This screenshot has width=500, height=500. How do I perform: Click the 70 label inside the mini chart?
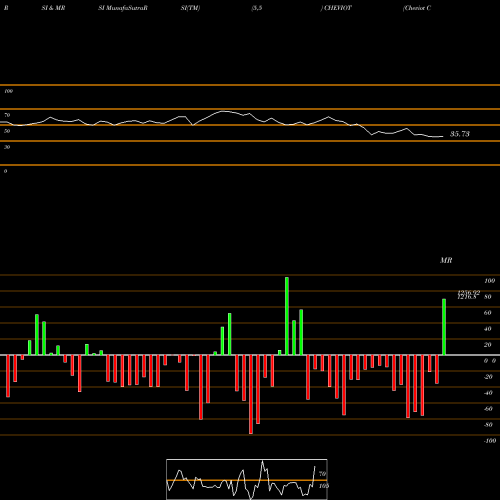click(x=322, y=474)
